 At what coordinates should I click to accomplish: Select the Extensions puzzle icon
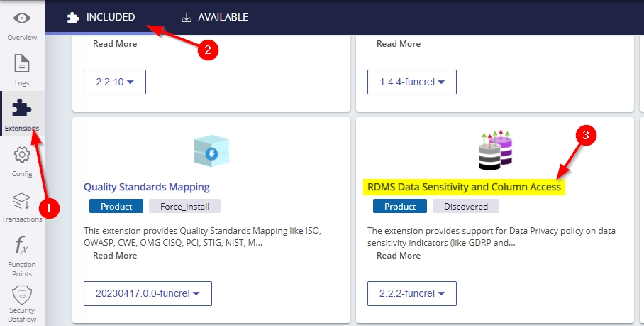(22, 109)
